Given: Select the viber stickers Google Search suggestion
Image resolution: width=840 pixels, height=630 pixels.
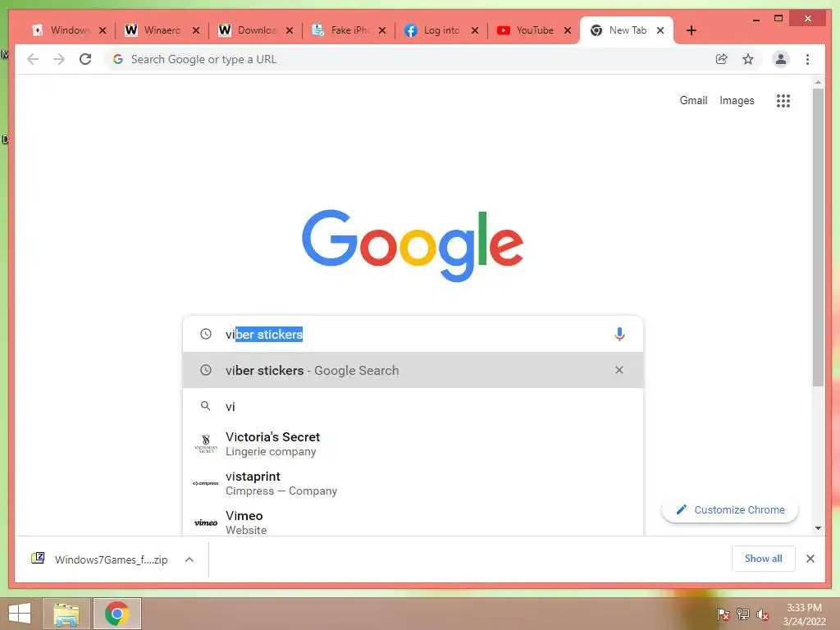Looking at the screenshot, I should pyautogui.click(x=413, y=370).
